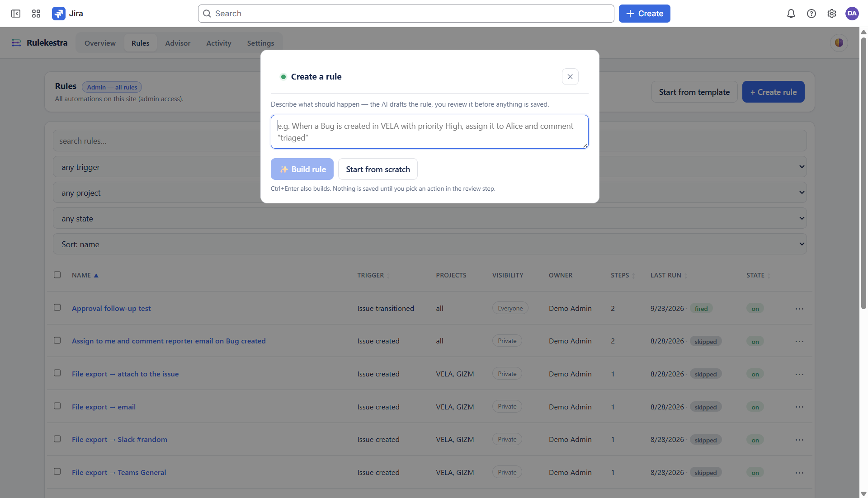
Task: Click the Jira Search field
Action: click(406, 14)
